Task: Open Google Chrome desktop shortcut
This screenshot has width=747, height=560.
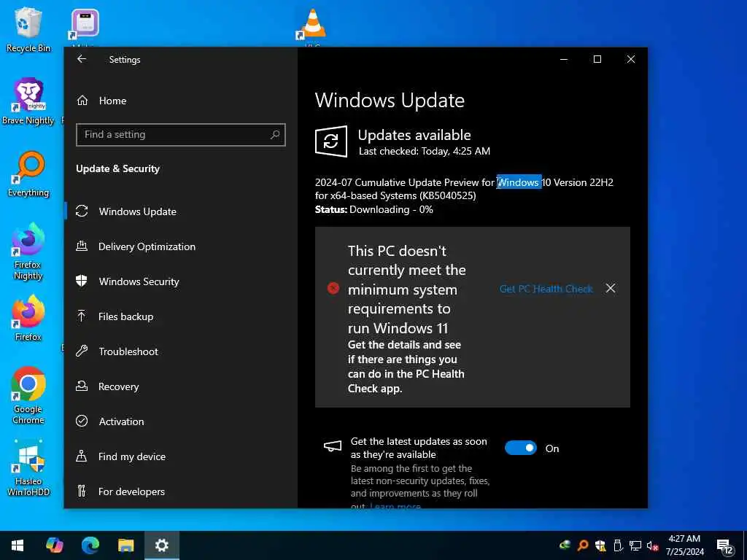Action: click(x=28, y=395)
